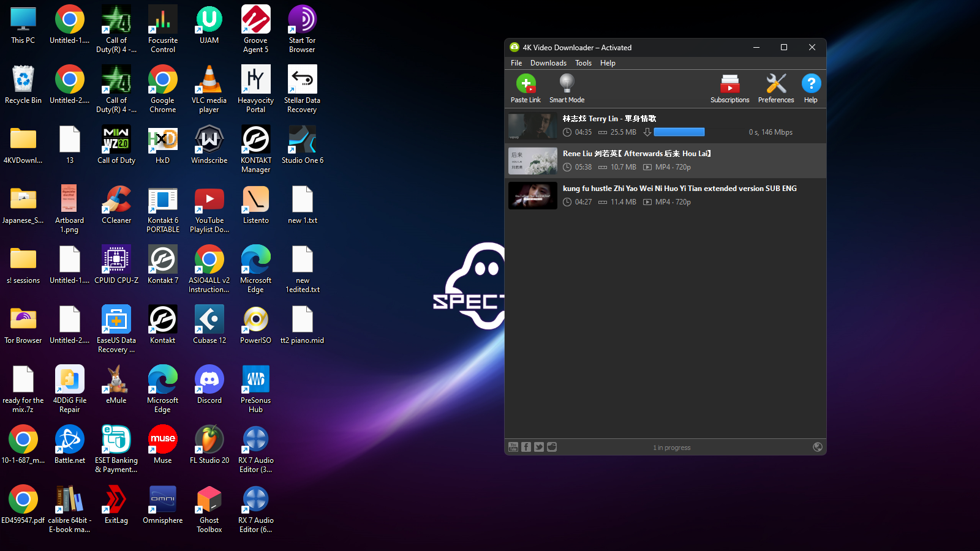Select the Rene Liu Afterwards video thumbnail
Image resolution: width=980 pixels, height=551 pixels.
533,160
